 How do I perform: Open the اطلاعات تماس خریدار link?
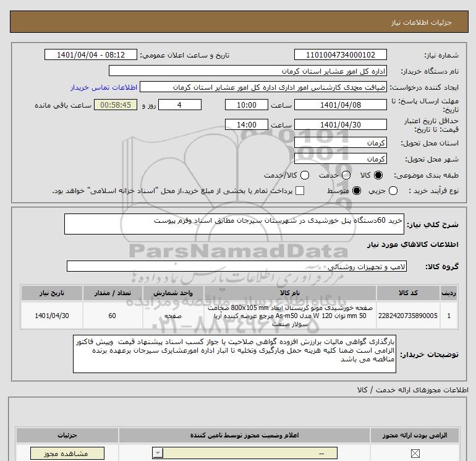coord(104,87)
